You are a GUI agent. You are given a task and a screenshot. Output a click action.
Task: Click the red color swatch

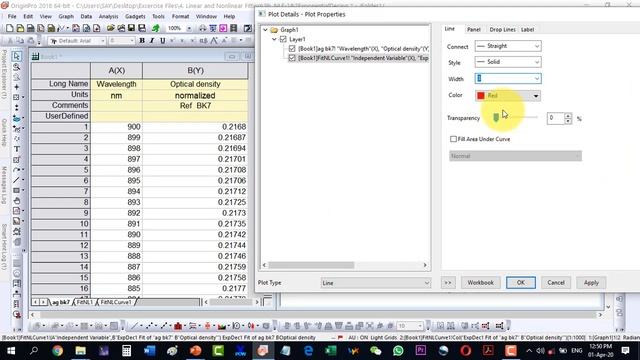click(x=481, y=96)
